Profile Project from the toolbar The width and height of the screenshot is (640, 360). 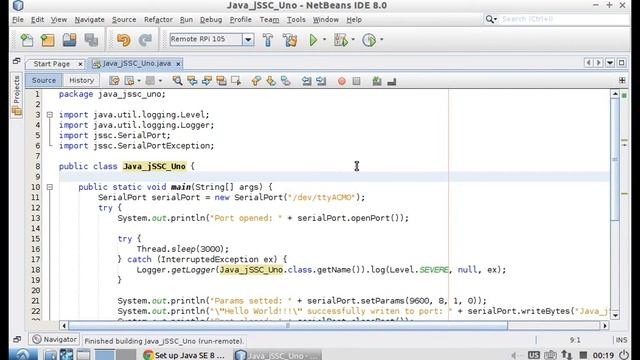coord(369,40)
